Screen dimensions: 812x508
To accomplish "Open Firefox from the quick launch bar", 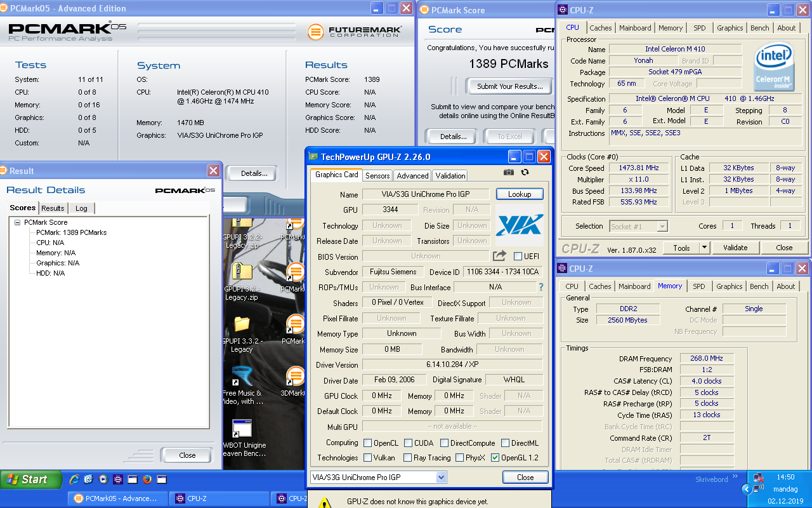I will (x=147, y=479).
